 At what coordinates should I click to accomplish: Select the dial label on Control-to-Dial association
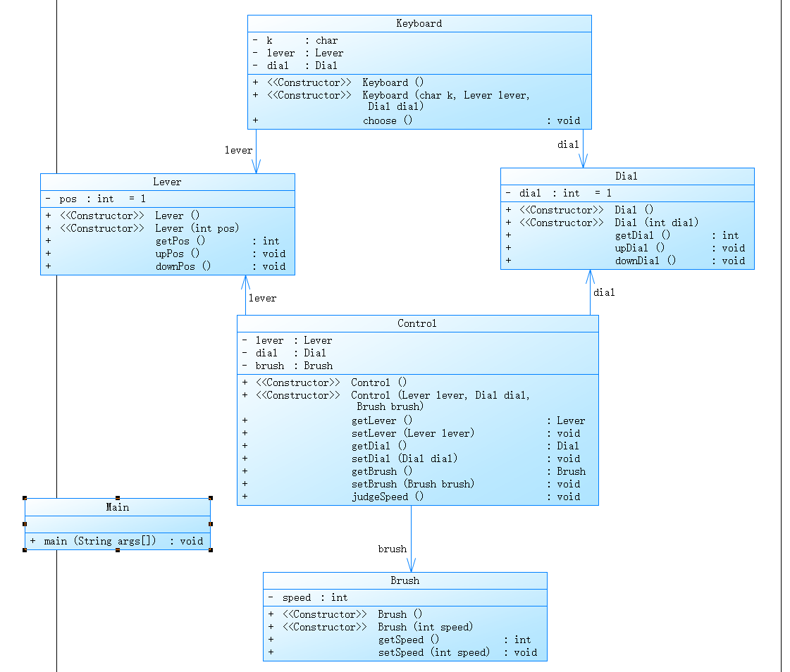(604, 292)
